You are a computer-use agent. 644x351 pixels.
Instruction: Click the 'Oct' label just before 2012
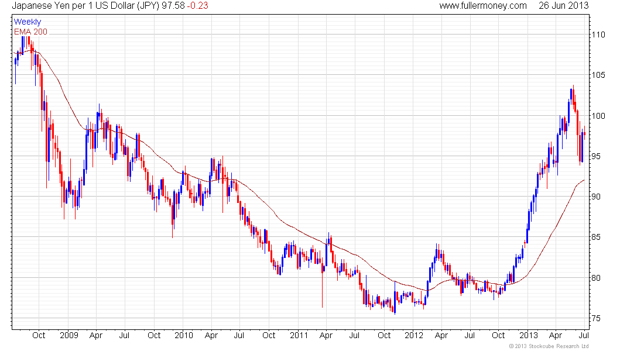pyautogui.click(x=384, y=335)
